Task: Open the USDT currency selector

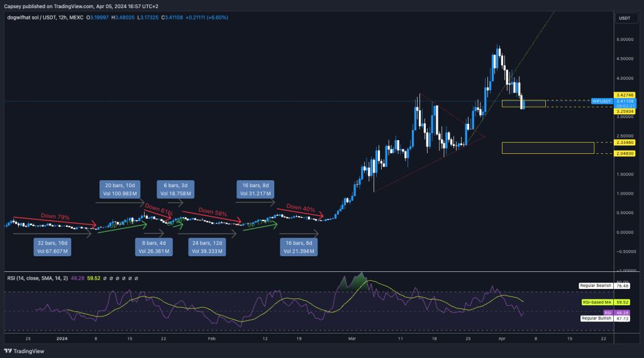Action: tap(625, 18)
